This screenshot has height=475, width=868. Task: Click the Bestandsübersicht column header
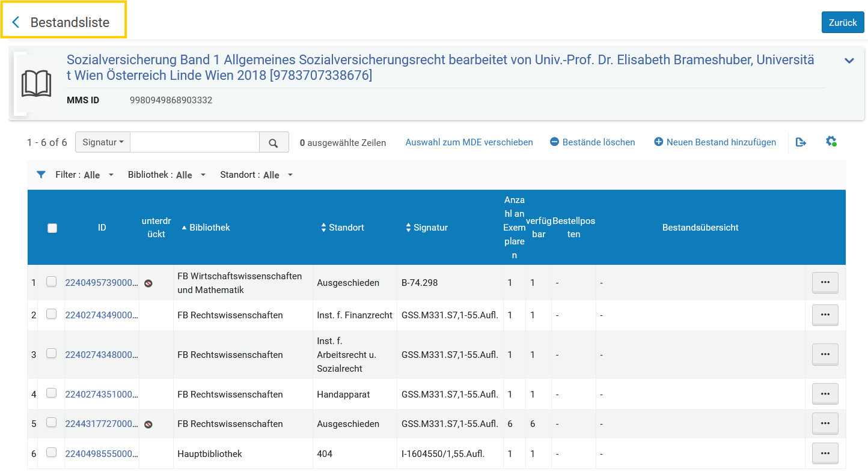(700, 228)
